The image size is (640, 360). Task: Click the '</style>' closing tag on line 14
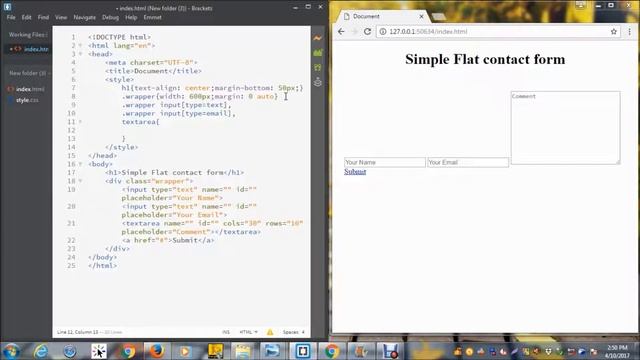point(122,147)
